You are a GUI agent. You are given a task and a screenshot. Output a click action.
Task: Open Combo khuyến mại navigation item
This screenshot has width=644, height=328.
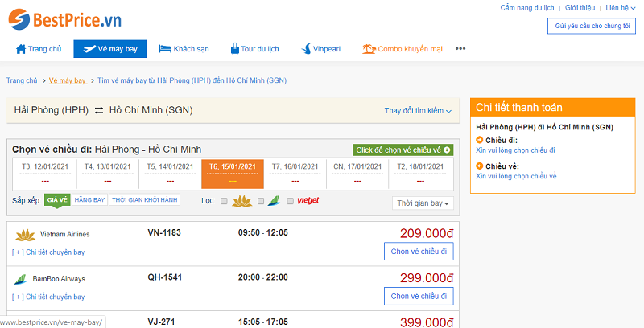[402, 49]
